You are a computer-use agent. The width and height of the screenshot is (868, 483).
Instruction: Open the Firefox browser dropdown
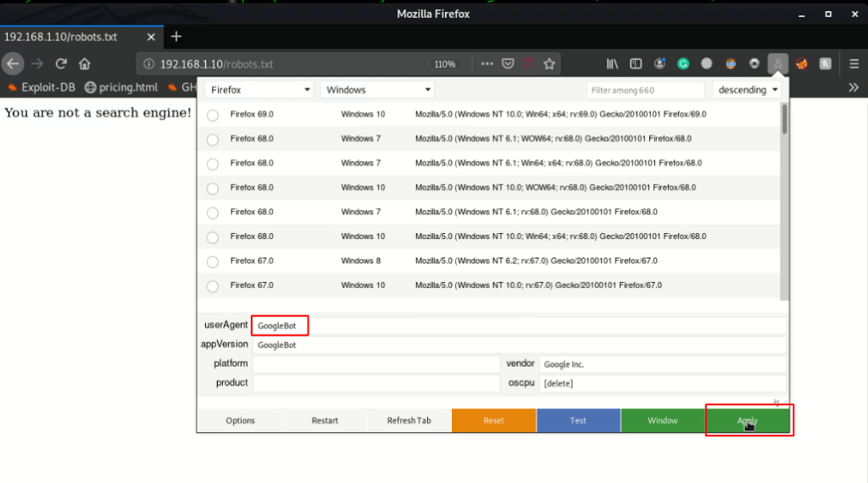259,90
